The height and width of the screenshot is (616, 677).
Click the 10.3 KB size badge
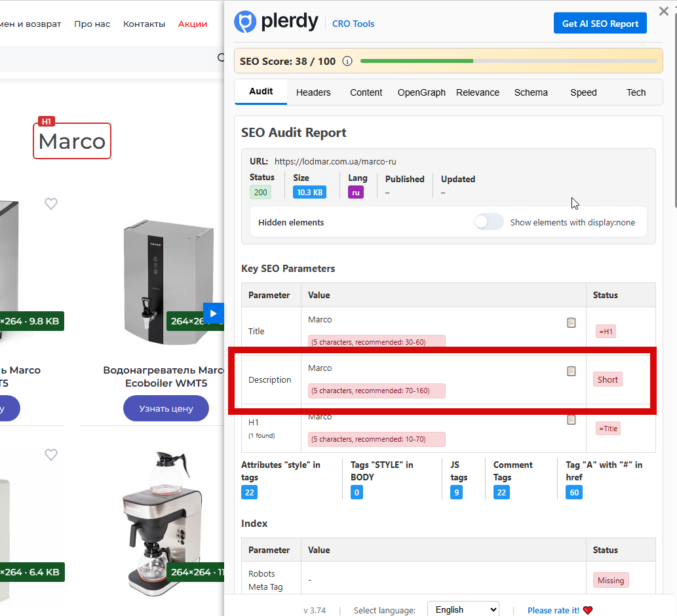pyautogui.click(x=309, y=192)
